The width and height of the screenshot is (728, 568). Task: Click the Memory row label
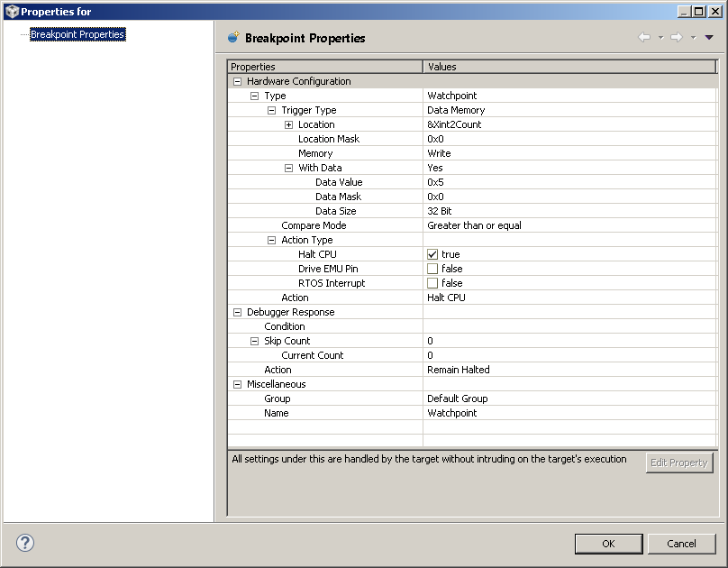pyautogui.click(x=315, y=153)
